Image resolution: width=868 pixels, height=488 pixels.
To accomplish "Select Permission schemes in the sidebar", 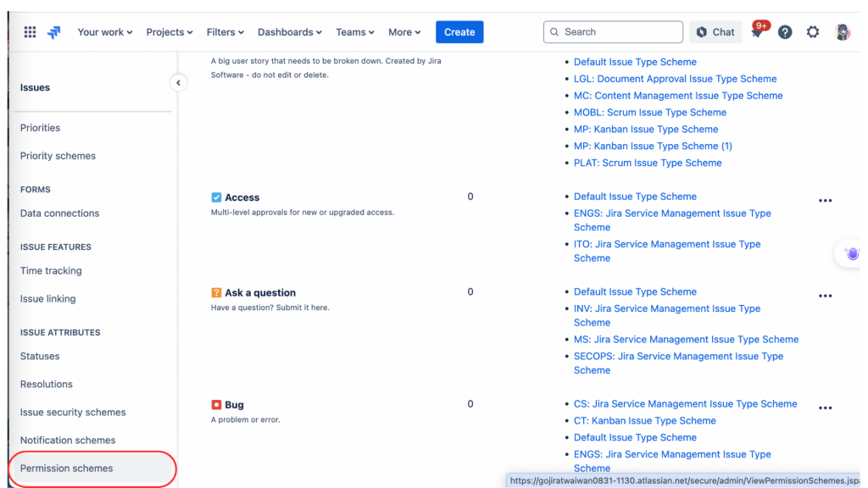I will pyautogui.click(x=66, y=469).
